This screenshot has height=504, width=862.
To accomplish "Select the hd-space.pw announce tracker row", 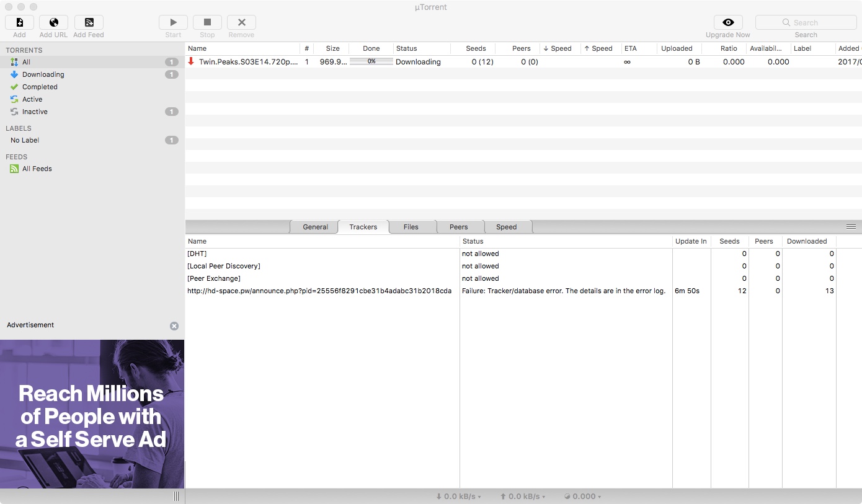I will [x=523, y=291].
